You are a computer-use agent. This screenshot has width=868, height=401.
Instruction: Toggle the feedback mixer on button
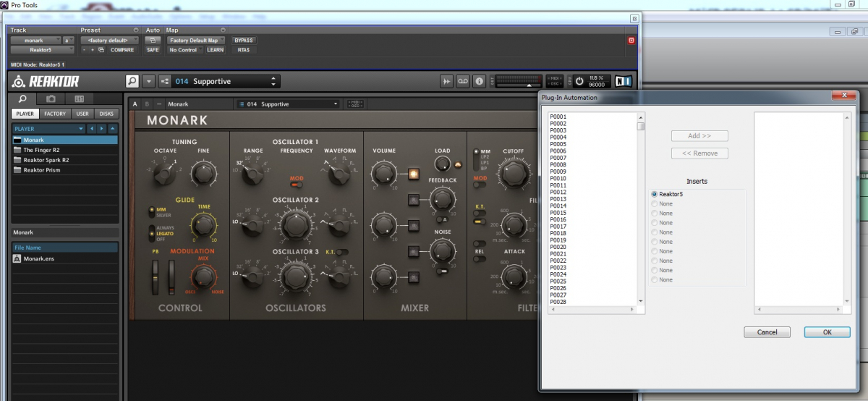[x=414, y=199]
